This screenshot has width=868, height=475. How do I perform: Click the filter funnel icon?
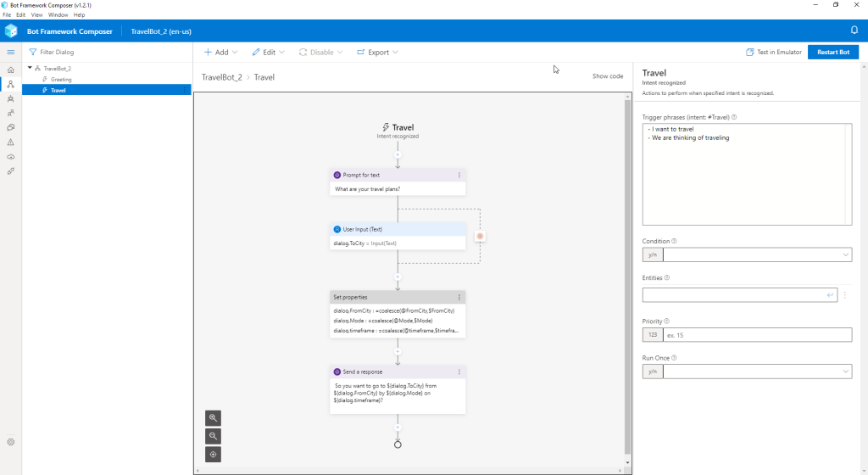(33, 52)
